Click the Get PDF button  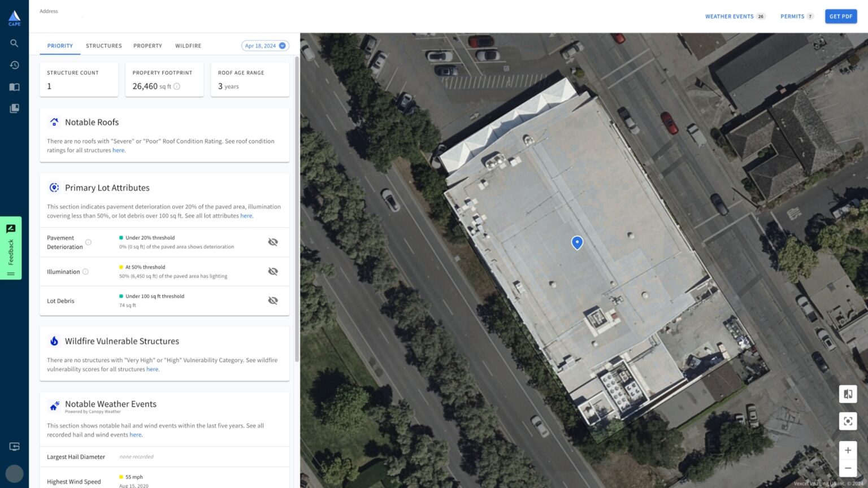pos(841,16)
